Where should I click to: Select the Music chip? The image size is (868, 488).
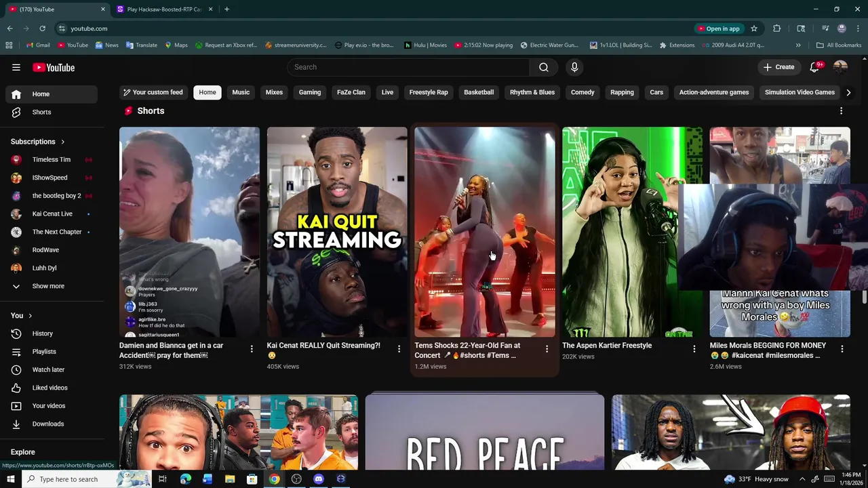click(241, 92)
